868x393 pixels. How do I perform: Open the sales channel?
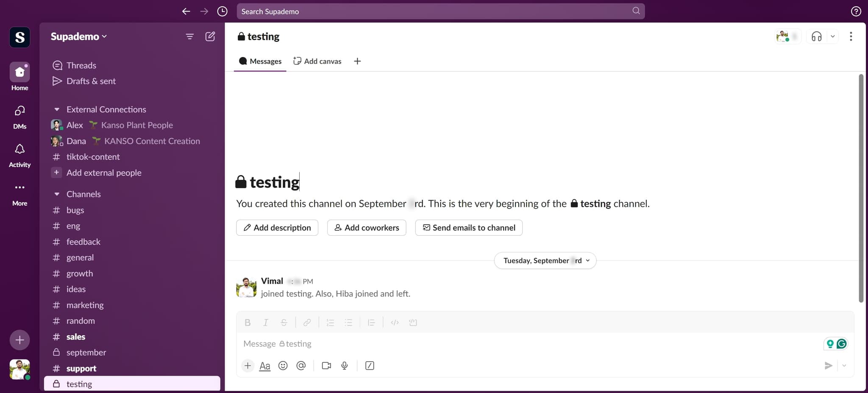(76, 337)
